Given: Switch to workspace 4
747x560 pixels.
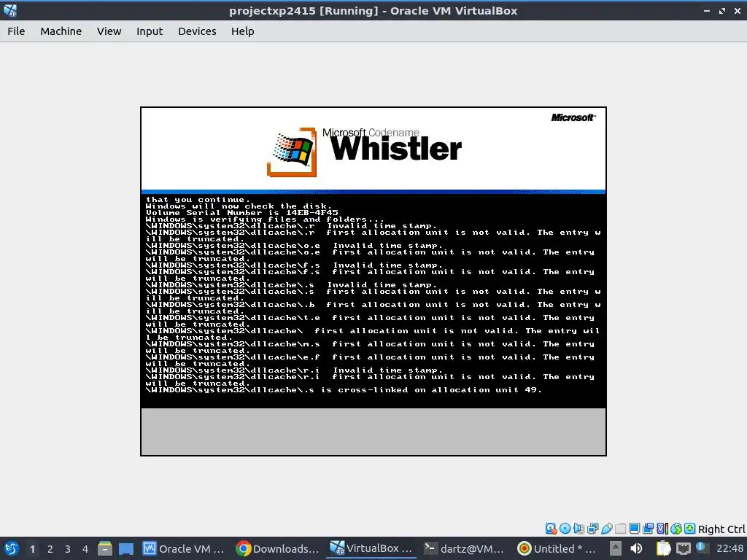Looking at the screenshot, I should pos(85,549).
